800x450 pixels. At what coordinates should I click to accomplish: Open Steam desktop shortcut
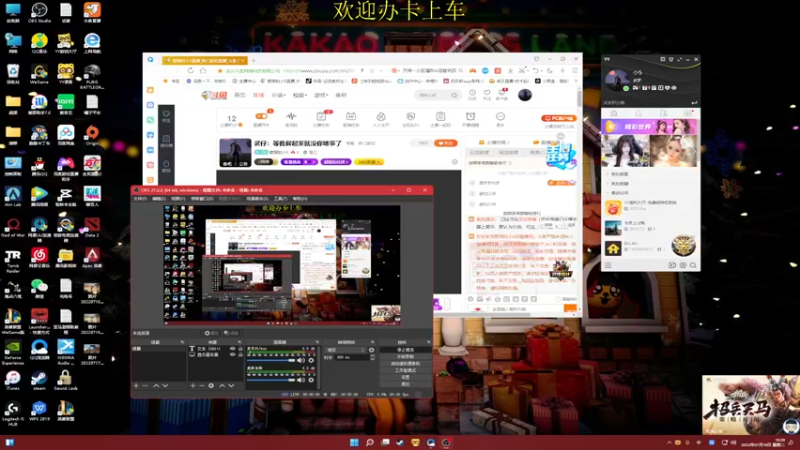39,381
